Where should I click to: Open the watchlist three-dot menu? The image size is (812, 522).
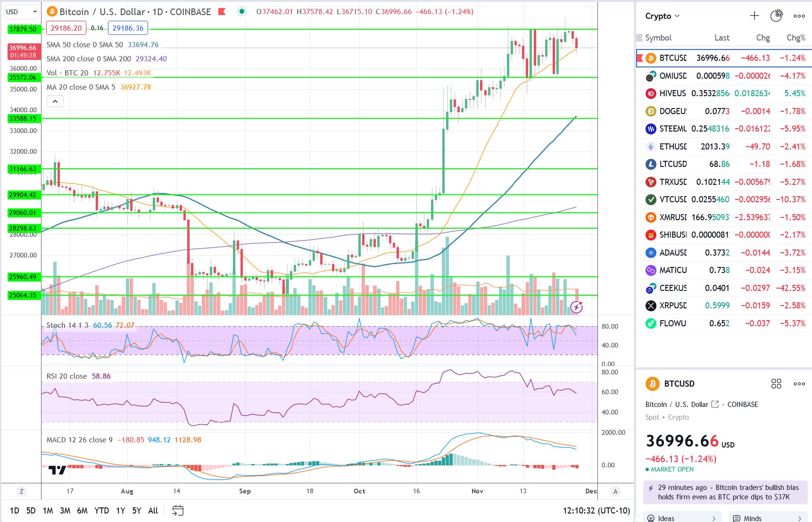(799, 16)
